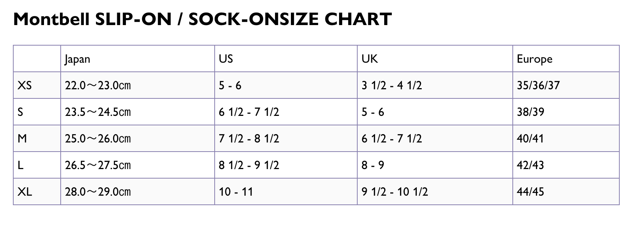Image resolution: width=644 pixels, height=231 pixels.
Task: Select the S size row label
Action: [x=20, y=112]
